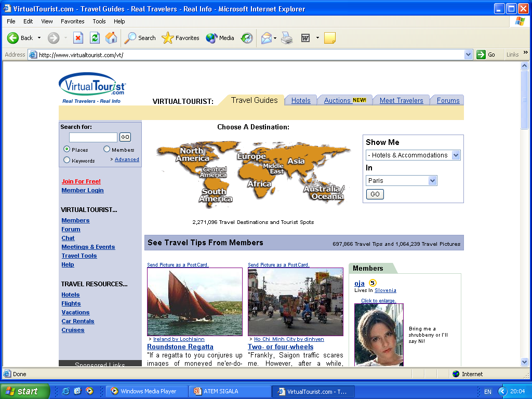The height and width of the screenshot is (399, 532).
Task: Click the number 5 badge next to oja
Action: [373, 282]
